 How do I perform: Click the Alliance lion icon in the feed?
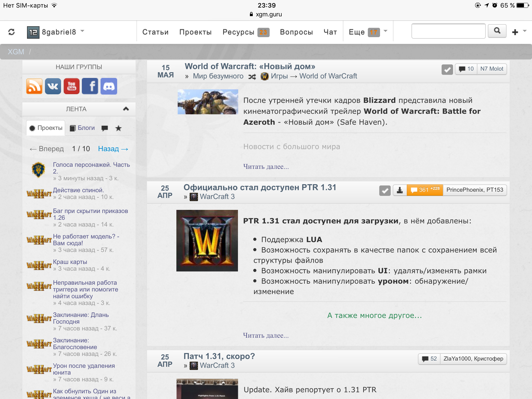click(x=38, y=170)
